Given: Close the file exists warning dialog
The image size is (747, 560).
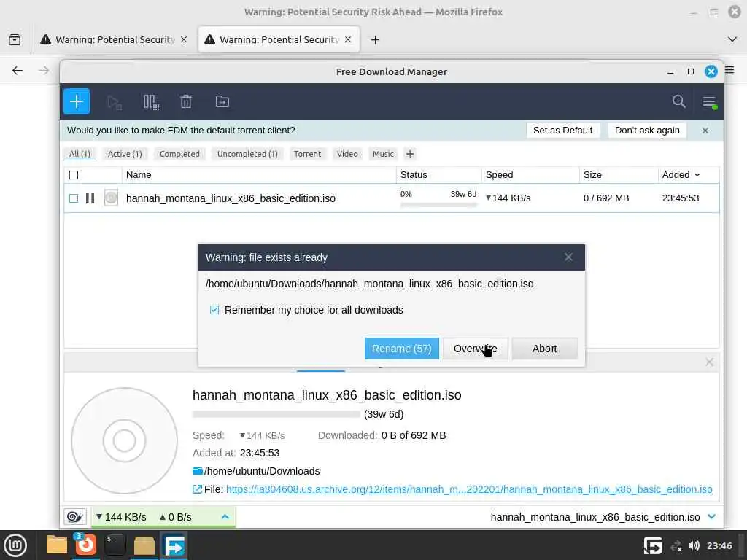Looking at the screenshot, I should coord(568,257).
